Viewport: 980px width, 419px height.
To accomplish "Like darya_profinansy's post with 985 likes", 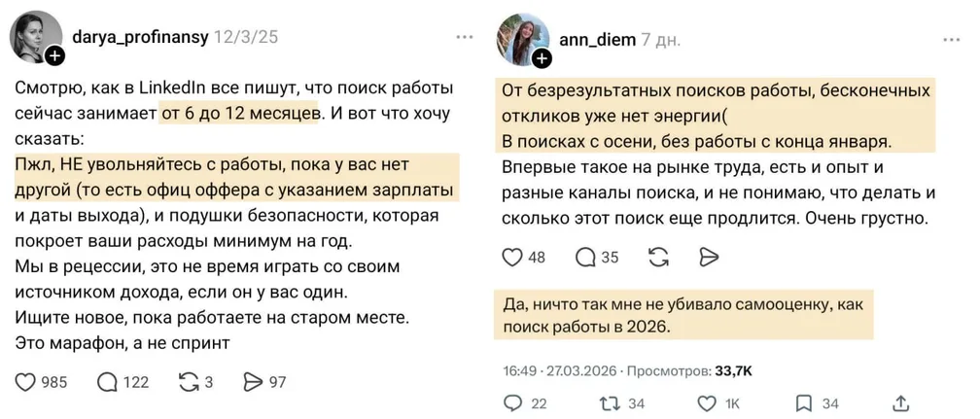I will tap(26, 382).
